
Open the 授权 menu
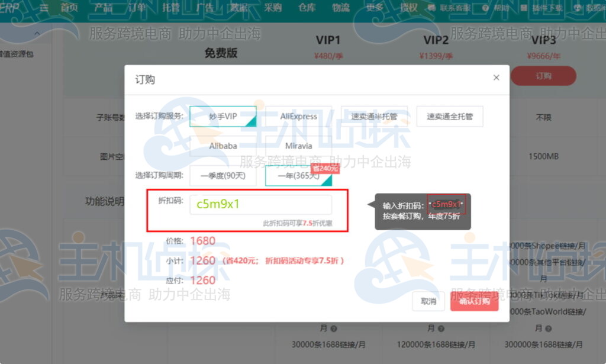click(409, 7)
